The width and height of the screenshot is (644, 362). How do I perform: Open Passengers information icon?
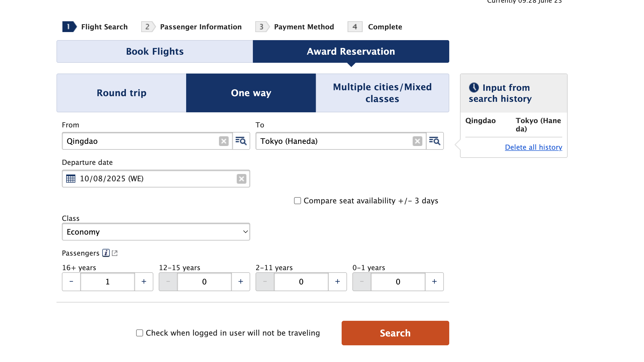tap(106, 253)
